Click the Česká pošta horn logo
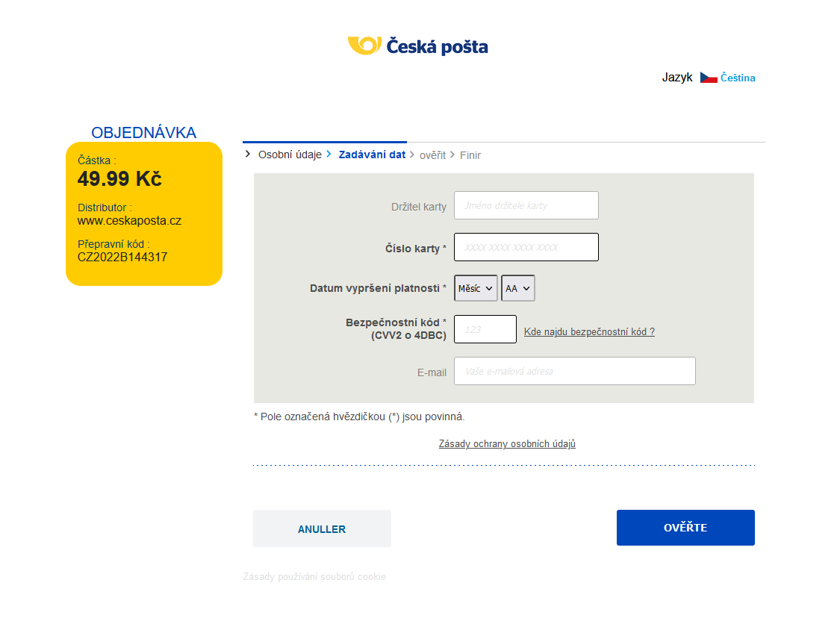The width and height of the screenshot is (840, 624). 365,46
